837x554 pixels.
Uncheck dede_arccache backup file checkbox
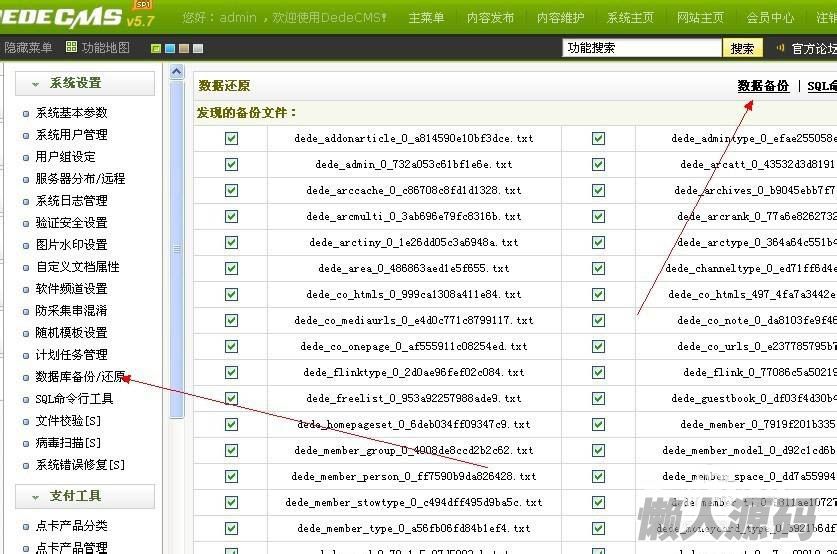(x=231, y=191)
